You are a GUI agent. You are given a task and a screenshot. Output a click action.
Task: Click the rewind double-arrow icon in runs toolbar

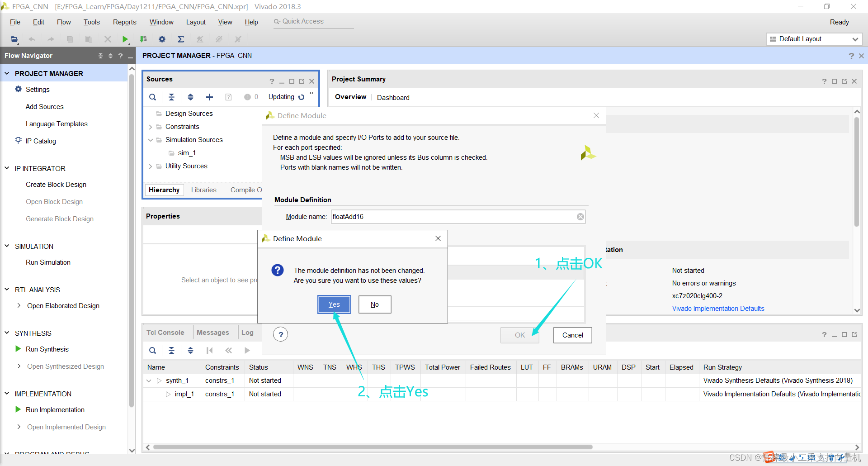228,350
